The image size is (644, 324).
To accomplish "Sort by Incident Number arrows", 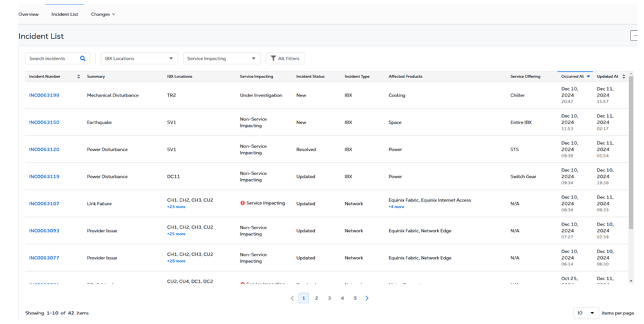I will click(x=79, y=77).
